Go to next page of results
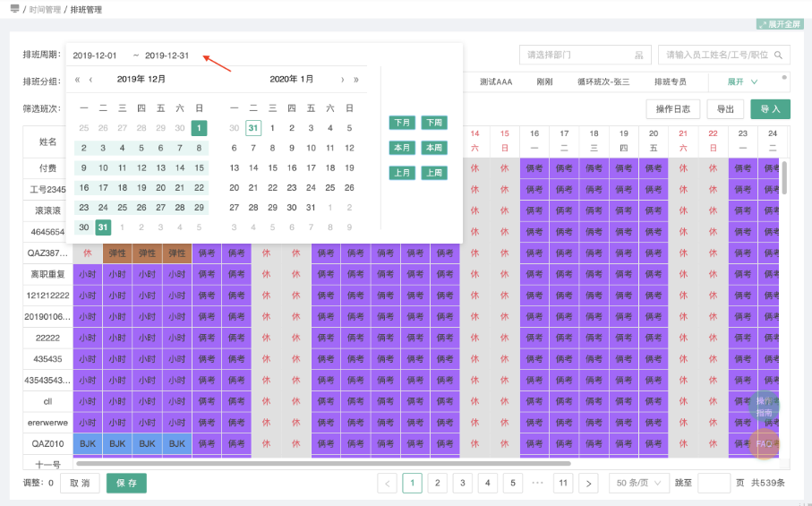 tap(588, 484)
